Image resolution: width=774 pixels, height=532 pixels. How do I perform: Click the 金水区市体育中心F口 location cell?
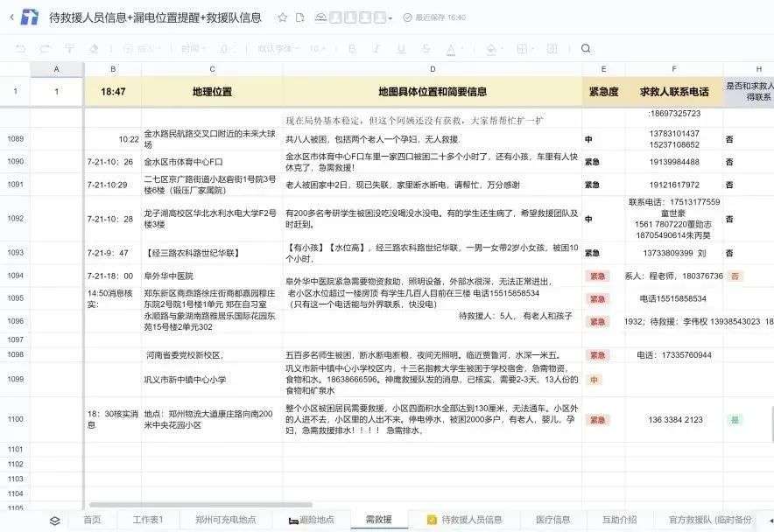(212, 162)
